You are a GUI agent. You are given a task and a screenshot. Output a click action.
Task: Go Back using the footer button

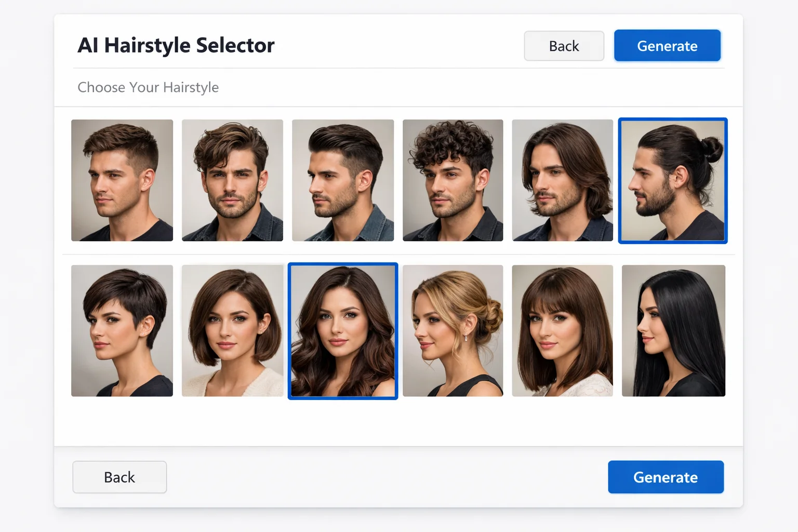tap(119, 477)
